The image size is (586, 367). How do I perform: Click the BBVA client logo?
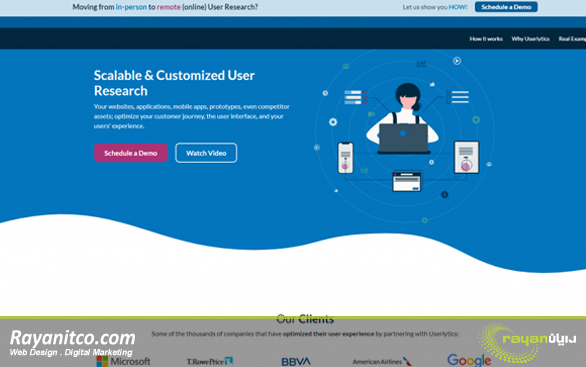click(296, 361)
